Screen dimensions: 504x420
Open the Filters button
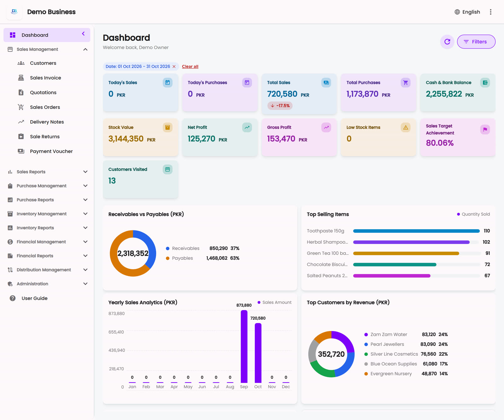(476, 42)
